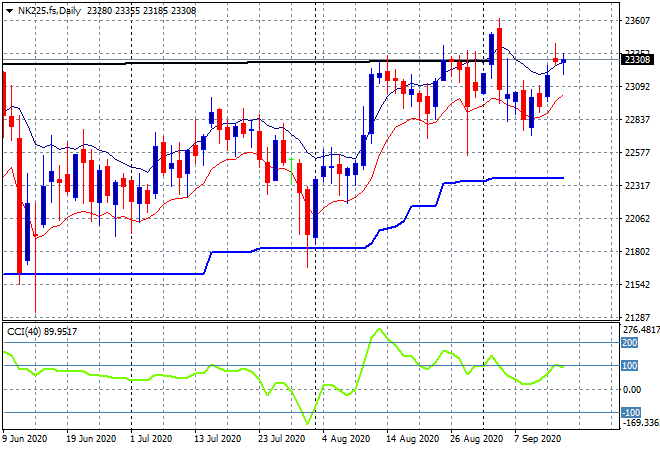660x450 pixels.
Task: Click the CCI 200 level label
Action: pyautogui.click(x=630, y=343)
